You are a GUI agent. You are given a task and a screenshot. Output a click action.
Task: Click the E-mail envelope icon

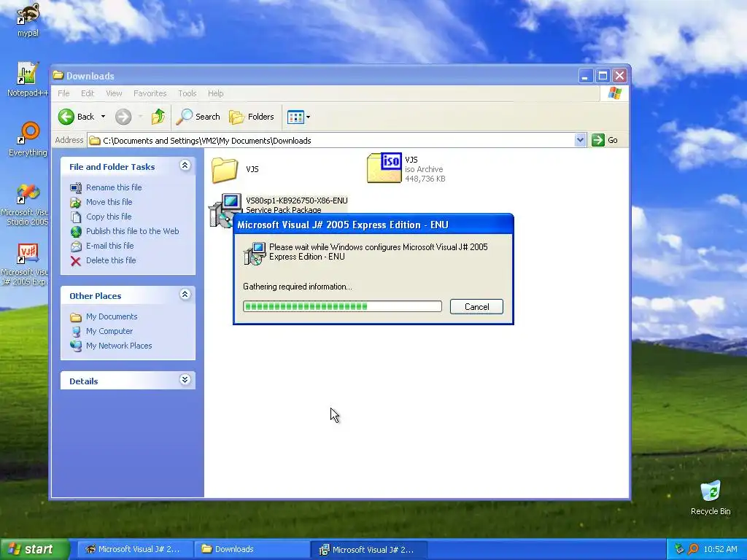pyautogui.click(x=76, y=246)
